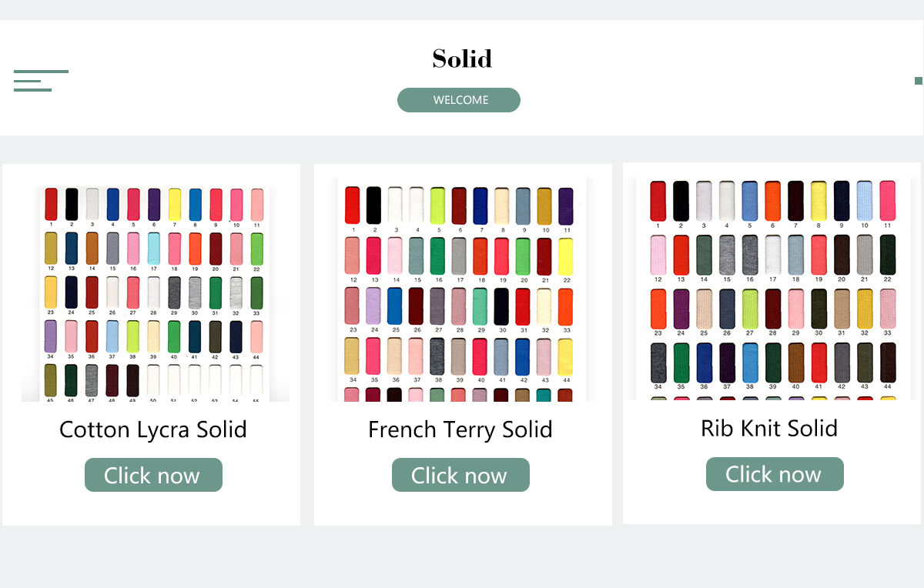This screenshot has height=588, width=924.
Task: Select the Cotton Lycra Solid title
Action: [153, 429]
